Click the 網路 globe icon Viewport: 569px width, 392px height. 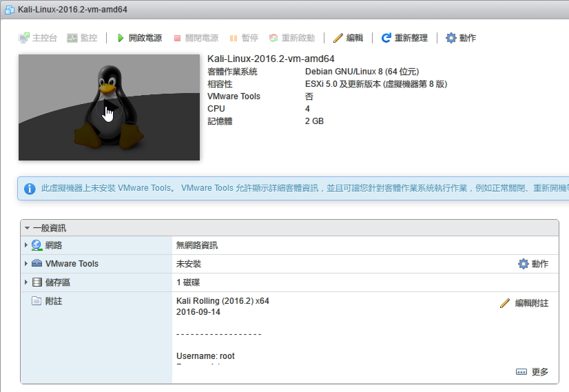click(37, 245)
